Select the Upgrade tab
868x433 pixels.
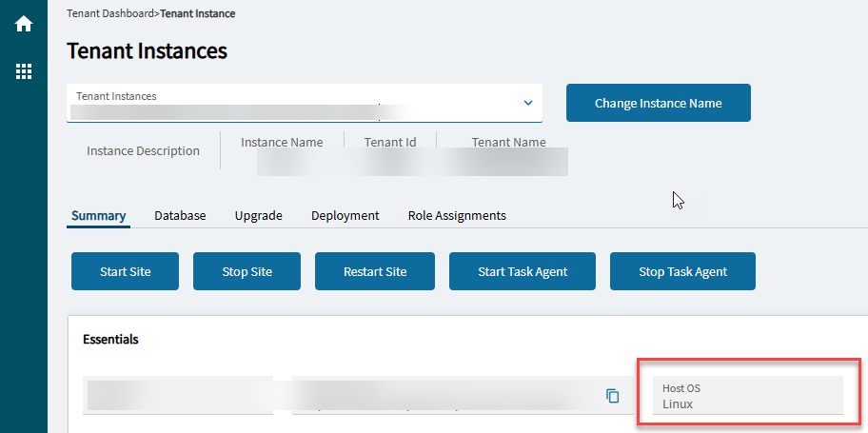pyautogui.click(x=258, y=216)
